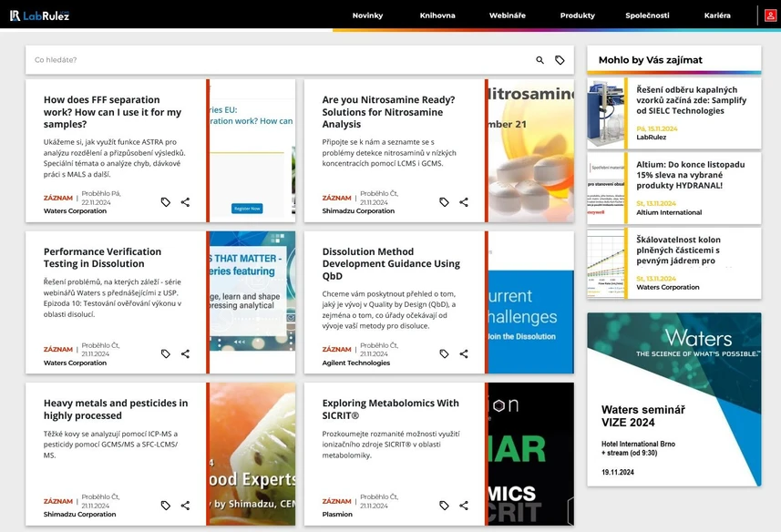The height and width of the screenshot is (532, 781).
Task: Click ZÁZNAM label on FFF separation card
Action: coord(58,198)
